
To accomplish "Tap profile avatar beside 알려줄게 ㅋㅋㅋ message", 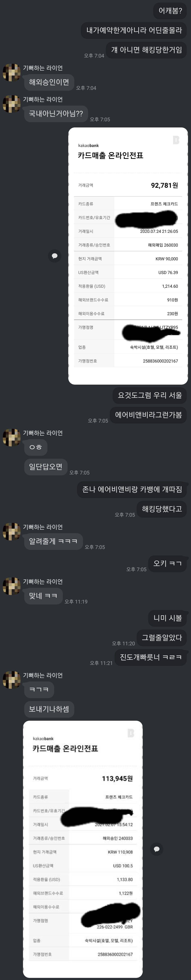I will coord(11,531).
